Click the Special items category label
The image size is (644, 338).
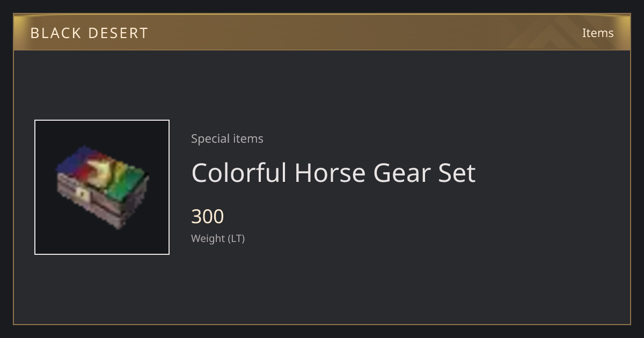[227, 138]
